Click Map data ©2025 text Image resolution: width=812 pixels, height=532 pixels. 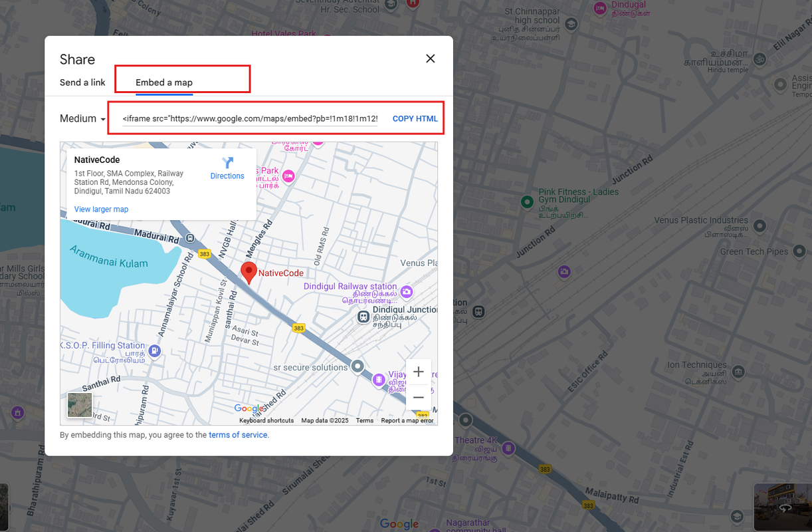325,420
